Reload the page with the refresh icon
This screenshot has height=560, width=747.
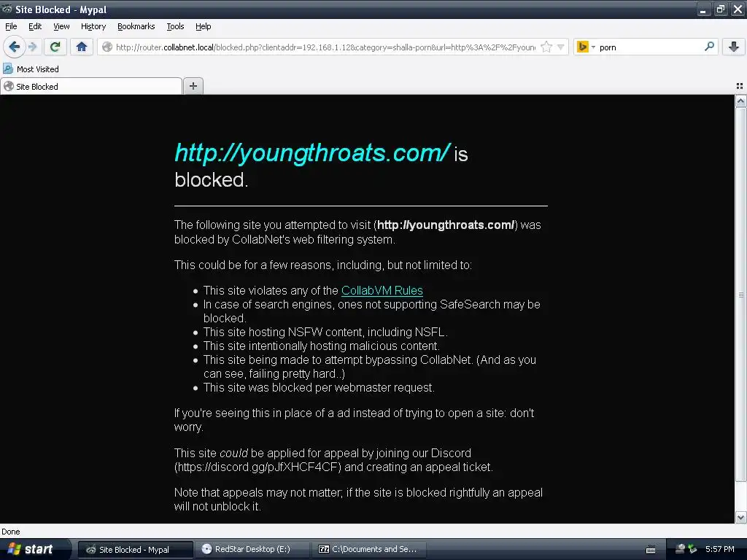click(x=55, y=47)
